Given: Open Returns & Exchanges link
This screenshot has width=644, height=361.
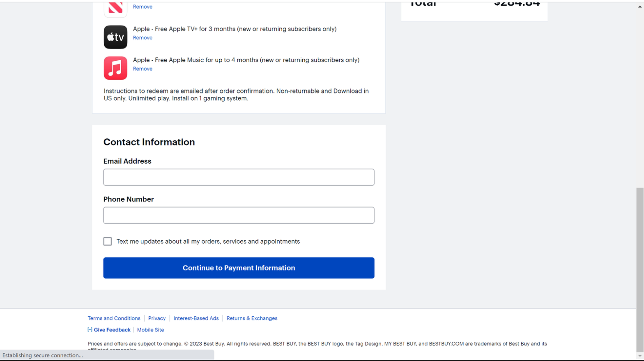Looking at the screenshot, I should pos(252,318).
